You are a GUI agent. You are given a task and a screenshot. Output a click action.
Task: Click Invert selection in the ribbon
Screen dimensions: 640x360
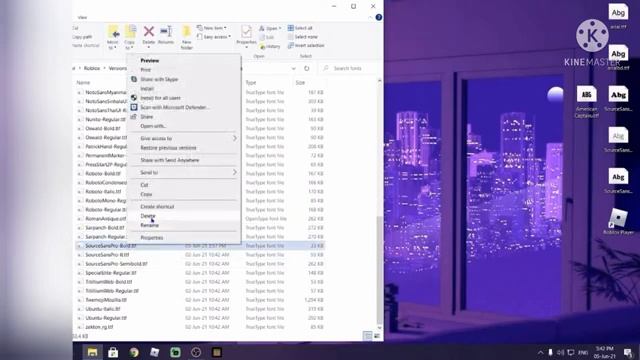tap(306, 45)
